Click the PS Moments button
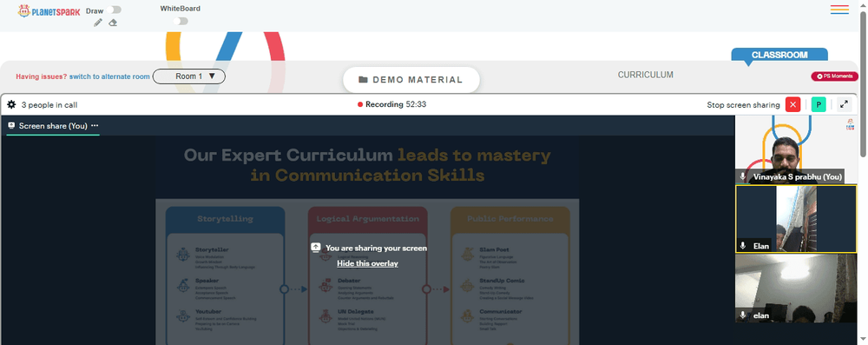Screen dimensions: 868x345 click(835, 76)
